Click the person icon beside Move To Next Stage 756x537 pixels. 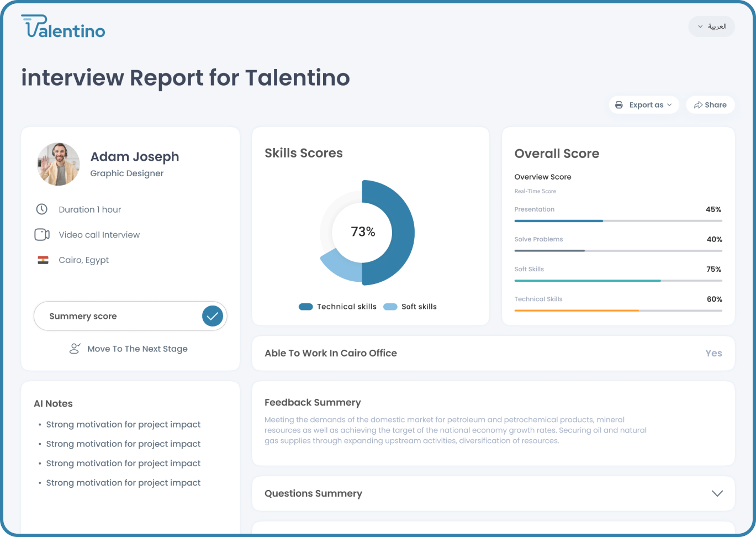click(75, 349)
